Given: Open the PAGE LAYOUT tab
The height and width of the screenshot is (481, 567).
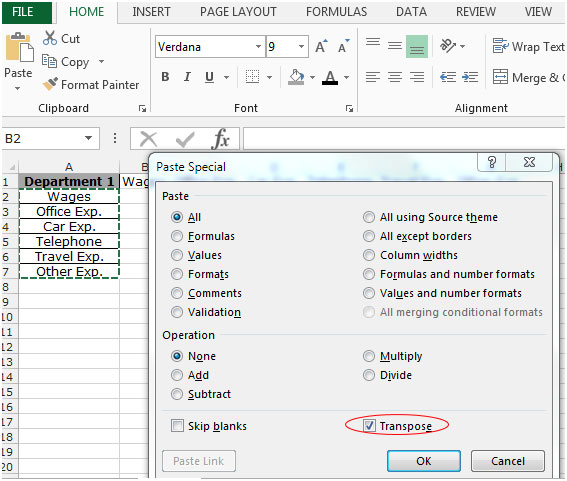Looking at the screenshot, I should coord(238,12).
